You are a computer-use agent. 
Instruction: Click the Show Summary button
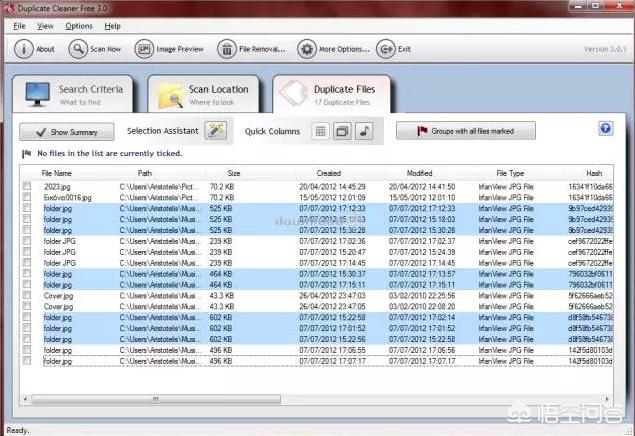coord(67,132)
